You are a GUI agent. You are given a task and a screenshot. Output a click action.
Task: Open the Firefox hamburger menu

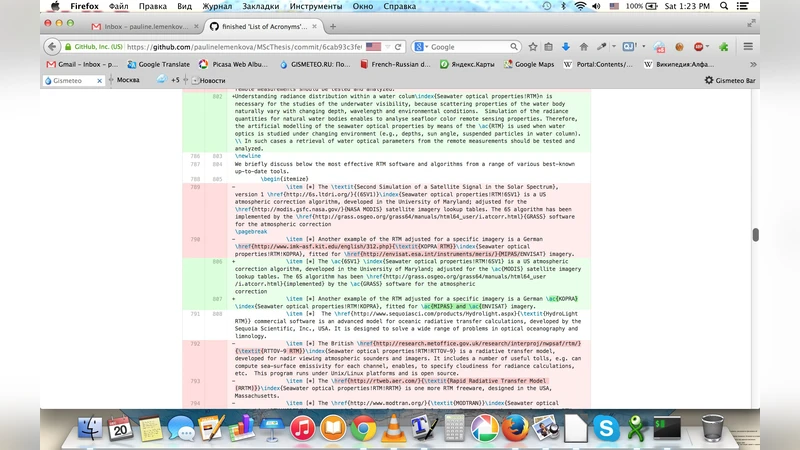(748, 46)
